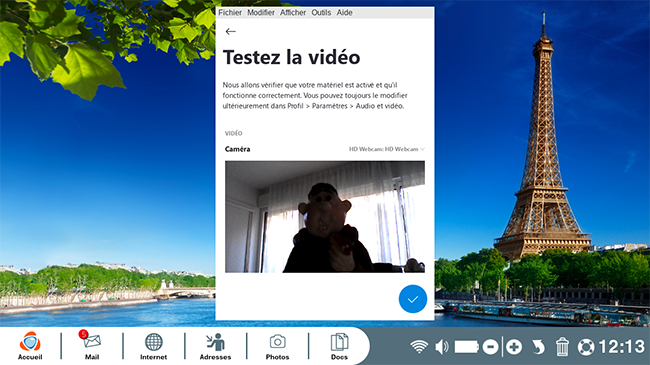The image size is (650, 365).
Task: Open Accueil from the taskbar
Action: click(x=30, y=346)
